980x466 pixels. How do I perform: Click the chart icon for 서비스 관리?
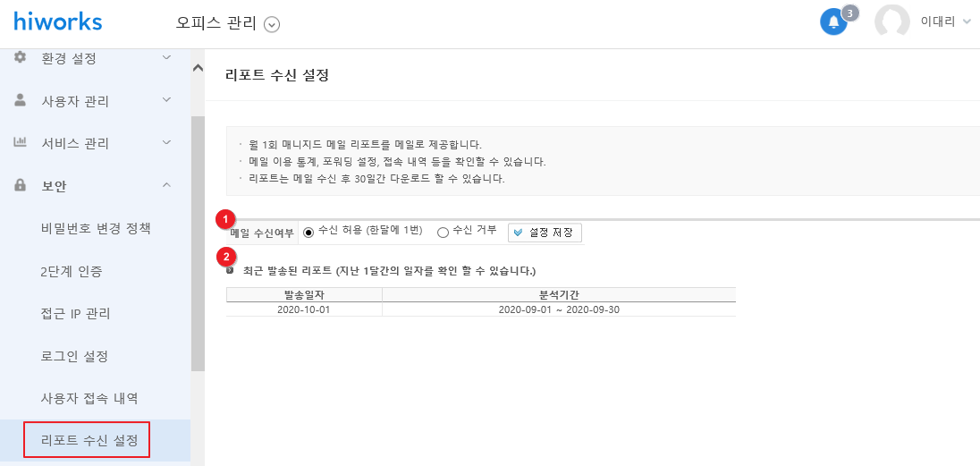[20, 142]
